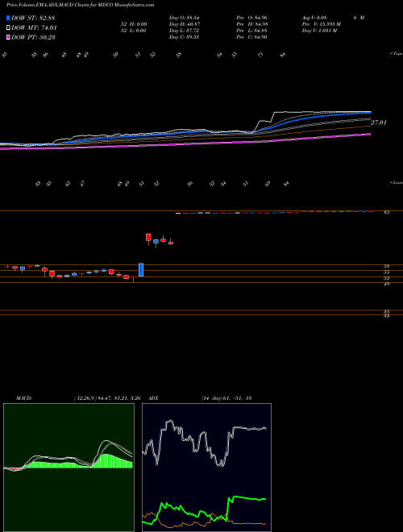
Task: Click the Day O: 38.34 value
Action: pyautogui.click(x=184, y=18)
